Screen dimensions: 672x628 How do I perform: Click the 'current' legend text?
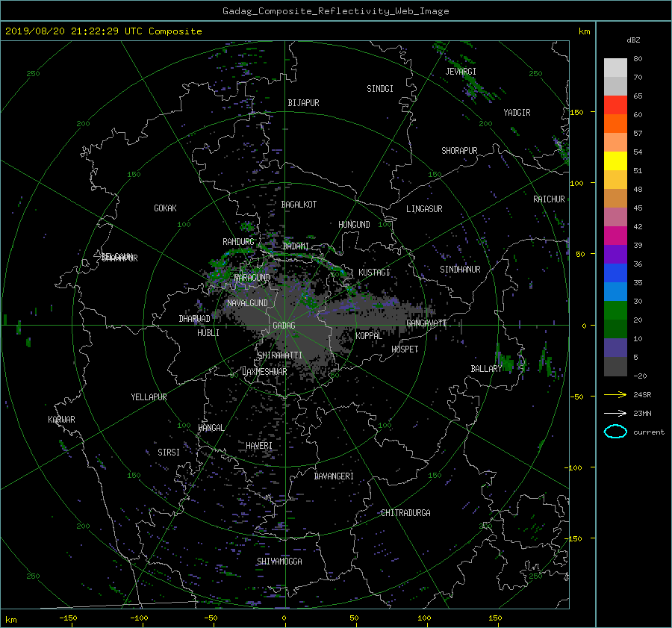pos(648,432)
